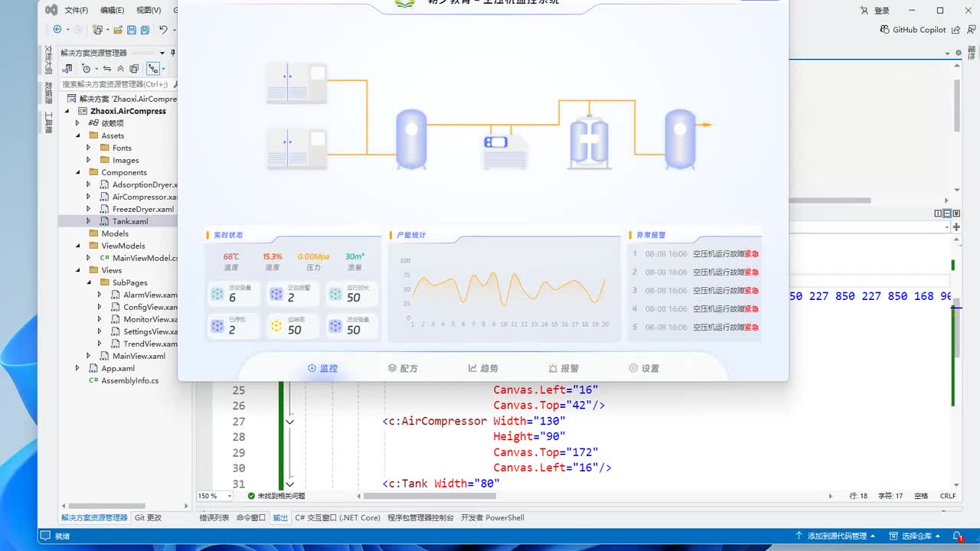The image size is (980, 551).
Task: Click the adsorption dryer graphic
Action: (x=589, y=142)
